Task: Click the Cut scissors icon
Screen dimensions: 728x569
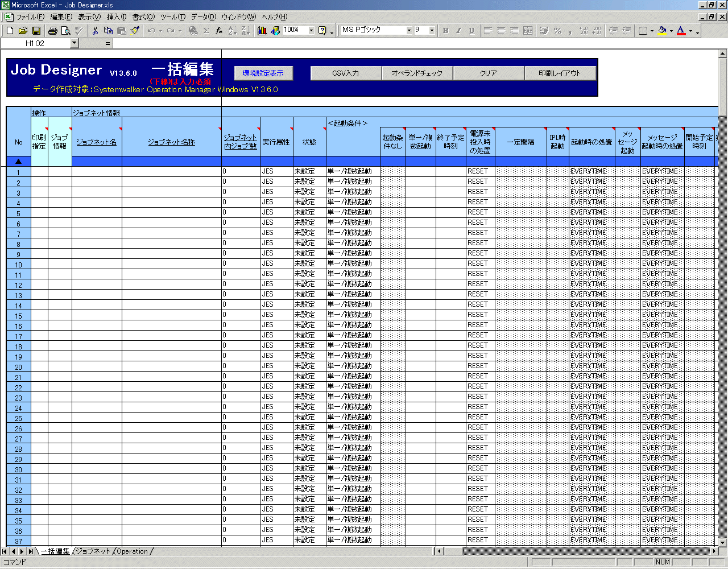Action: 95,31
